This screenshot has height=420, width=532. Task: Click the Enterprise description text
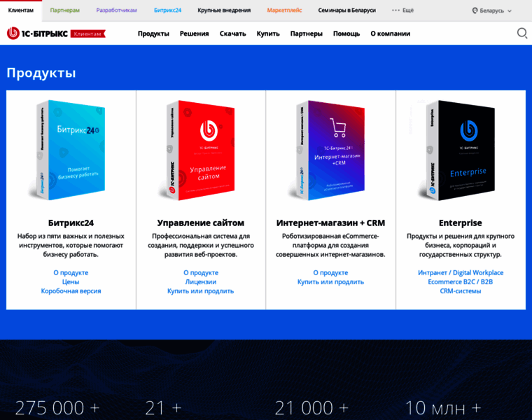pos(461,245)
